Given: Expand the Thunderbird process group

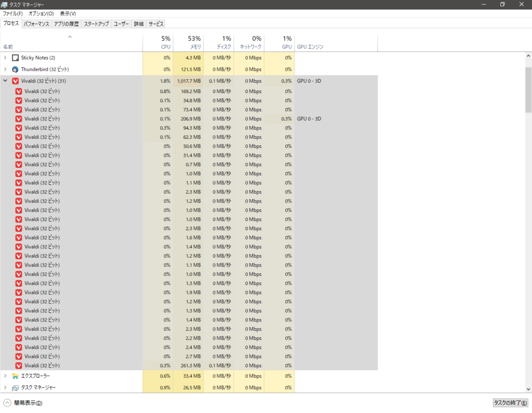Looking at the screenshot, I should coord(5,69).
